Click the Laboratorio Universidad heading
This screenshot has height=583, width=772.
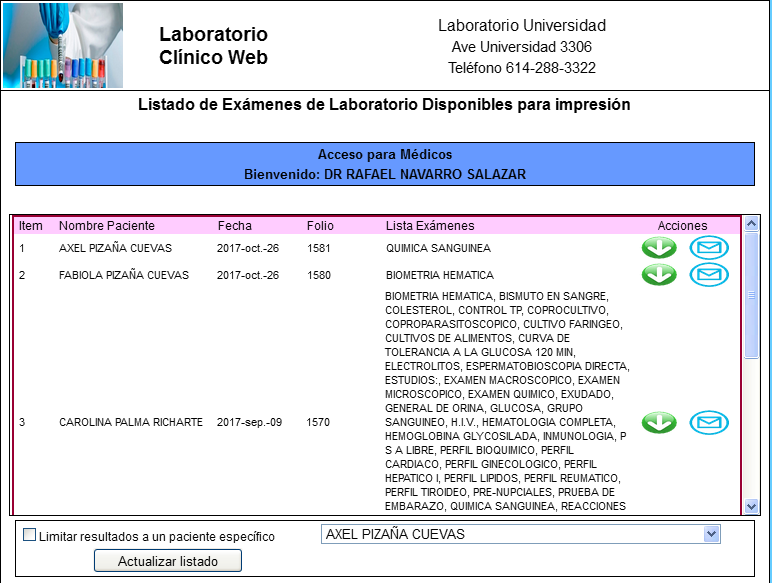point(522,25)
